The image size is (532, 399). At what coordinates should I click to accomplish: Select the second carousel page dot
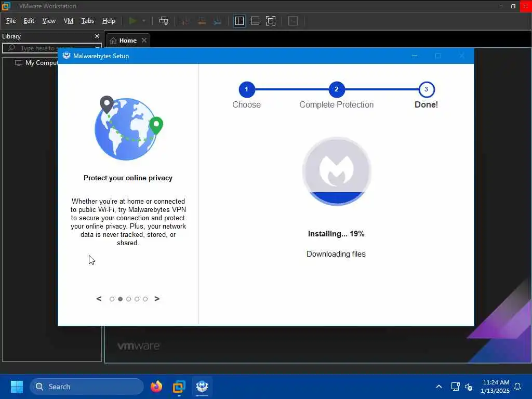pyautogui.click(x=120, y=299)
